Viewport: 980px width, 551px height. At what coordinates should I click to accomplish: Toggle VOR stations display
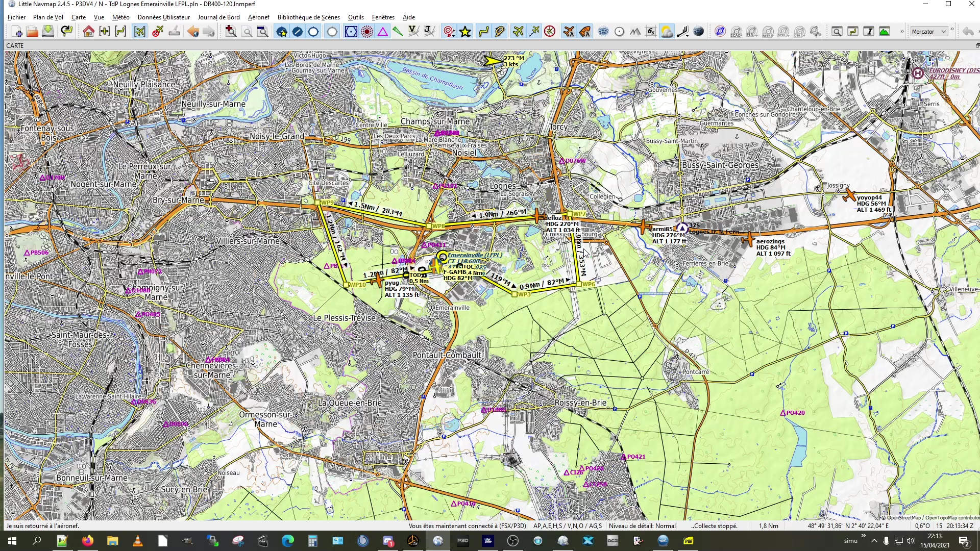pos(351,32)
